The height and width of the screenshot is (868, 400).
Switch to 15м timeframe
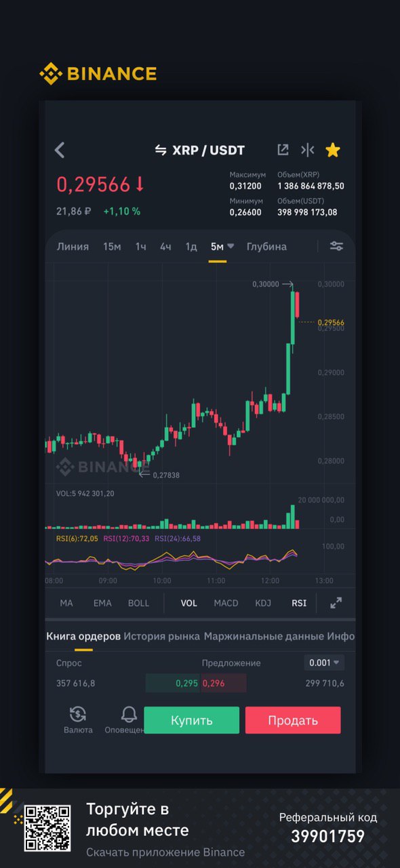pyautogui.click(x=112, y=247)
